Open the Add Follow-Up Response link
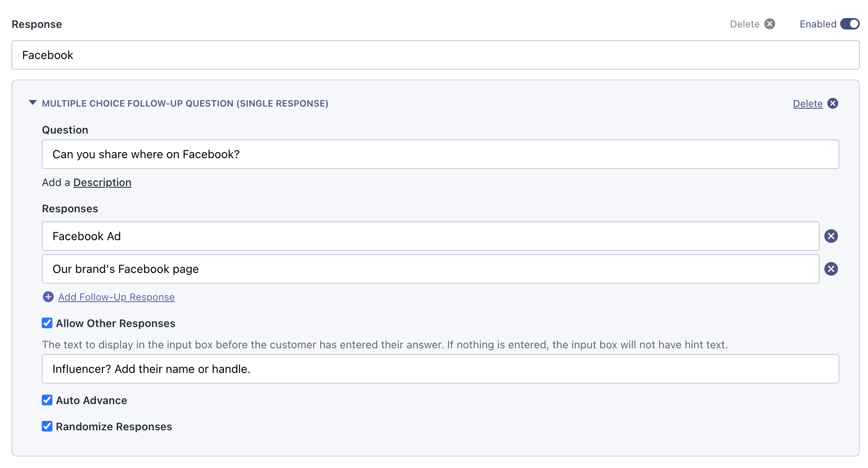The width and height of the screenshot is (868, 468). pos(116,297)
